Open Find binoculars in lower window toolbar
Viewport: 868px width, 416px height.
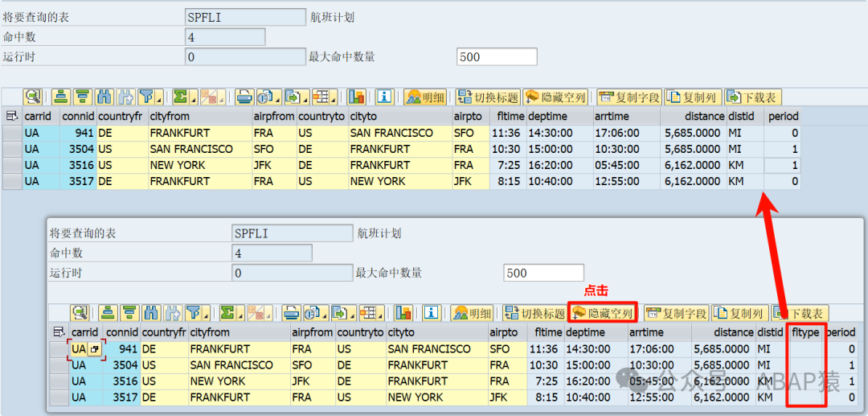[x=150, y=313]
